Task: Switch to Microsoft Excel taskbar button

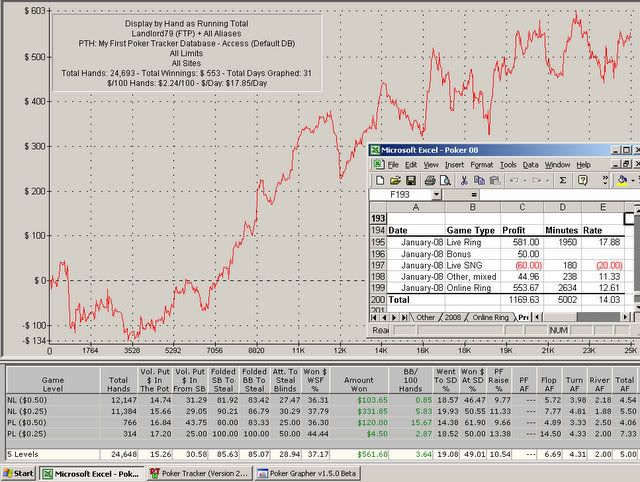Action: (x=92, y=474)
